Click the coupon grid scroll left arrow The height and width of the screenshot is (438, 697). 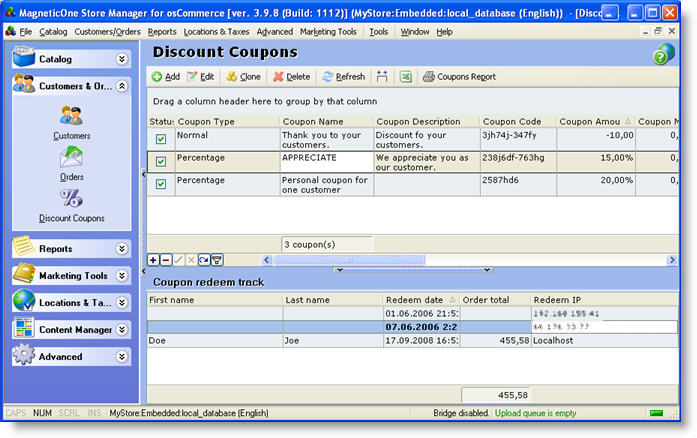click(267, 260)
